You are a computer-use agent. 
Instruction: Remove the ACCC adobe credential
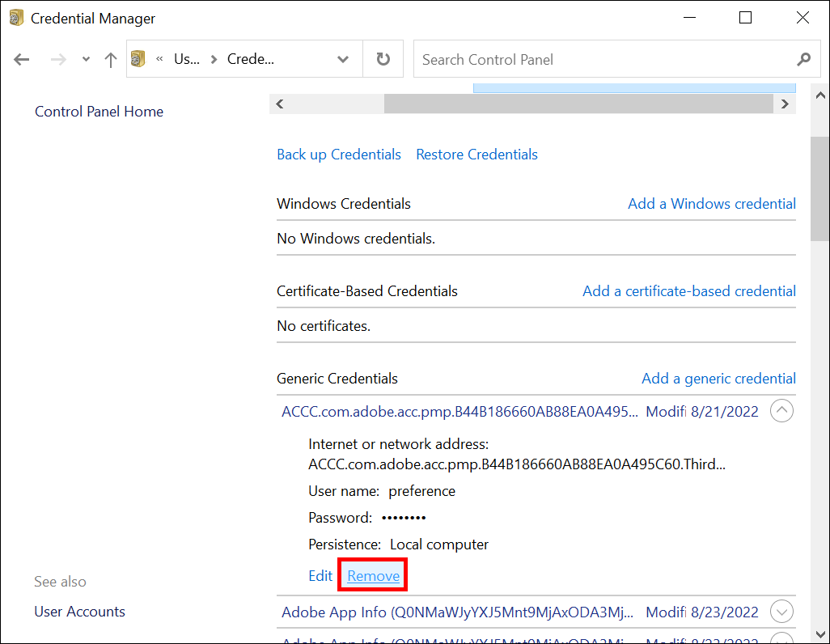373,576
